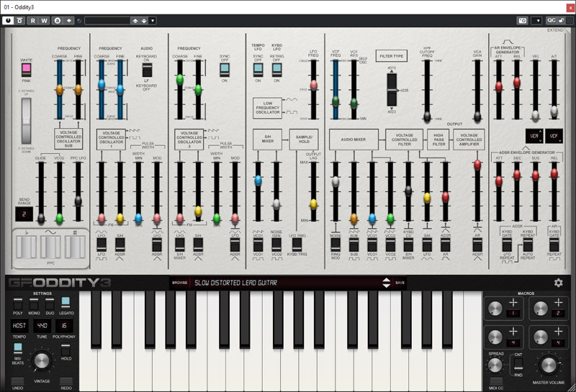Click the QC quick controls icon

(552, 21)
